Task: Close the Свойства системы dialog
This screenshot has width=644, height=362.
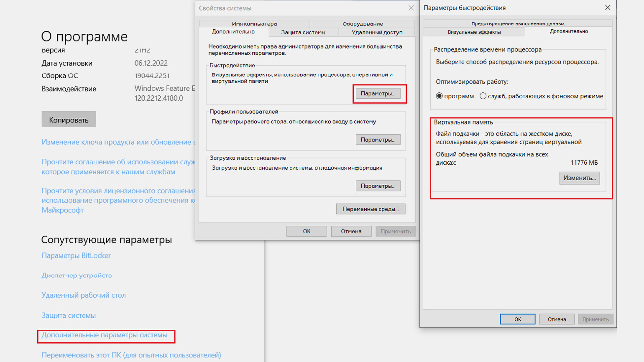Action: click(411, 8)
